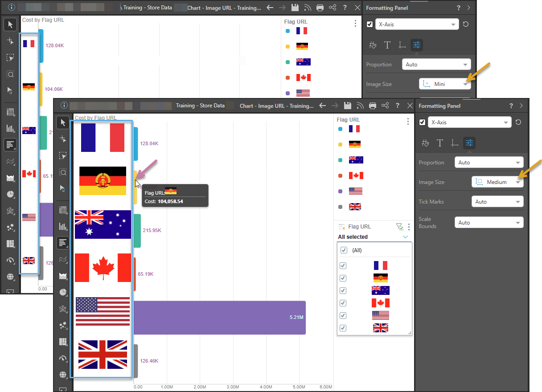
Task: Uncheck the UK flag checkbox in filter
Action: tap(343, 328)
